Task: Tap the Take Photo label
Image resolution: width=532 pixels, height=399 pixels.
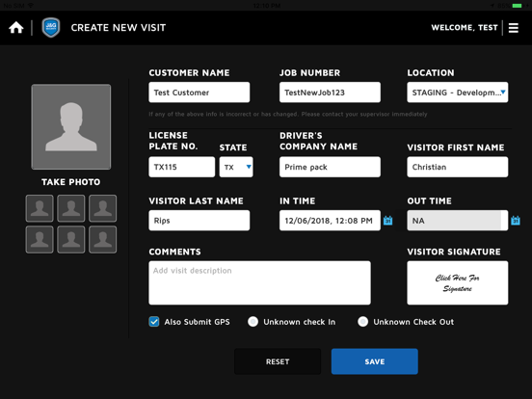Action: [71, 182]
